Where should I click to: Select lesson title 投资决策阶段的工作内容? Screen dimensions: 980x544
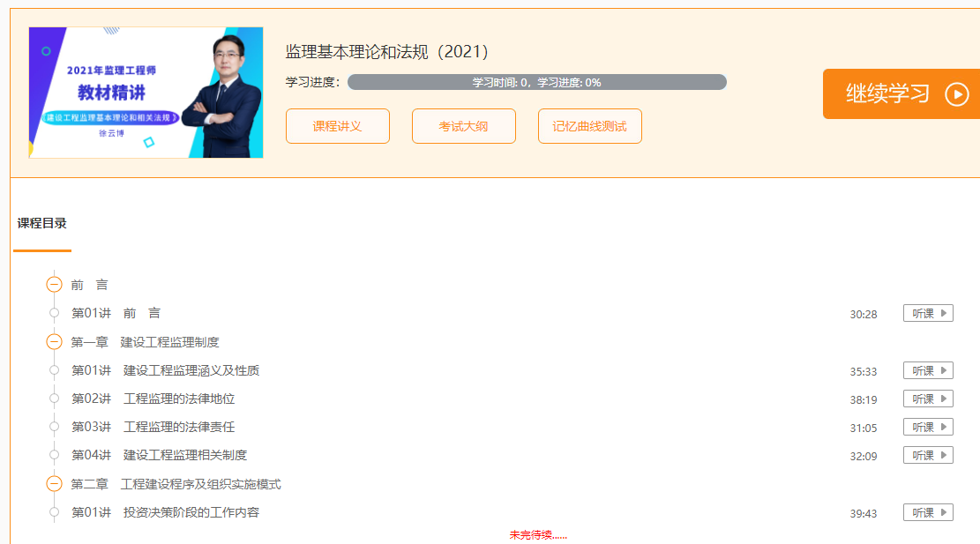tap(191, 512)
